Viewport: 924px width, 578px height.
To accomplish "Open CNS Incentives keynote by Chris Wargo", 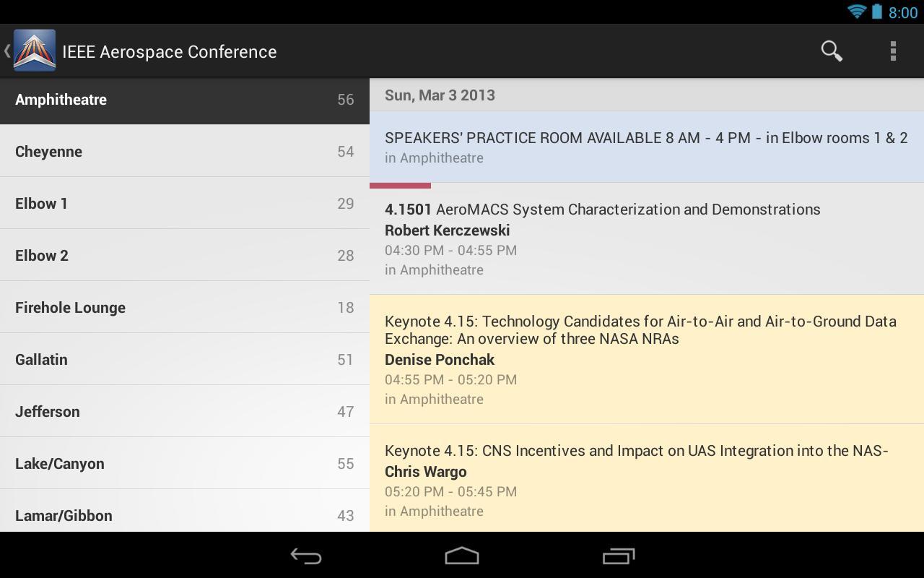I will tap(647, 478).
